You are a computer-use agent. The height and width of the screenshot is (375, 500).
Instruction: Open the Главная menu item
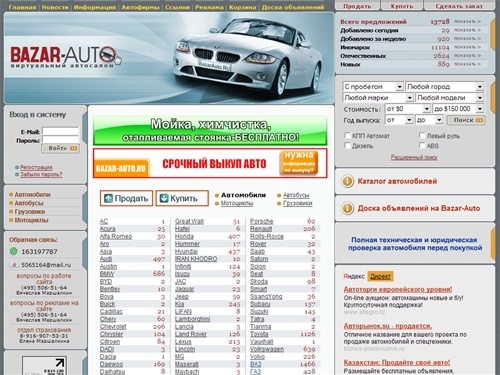point(22,7)
